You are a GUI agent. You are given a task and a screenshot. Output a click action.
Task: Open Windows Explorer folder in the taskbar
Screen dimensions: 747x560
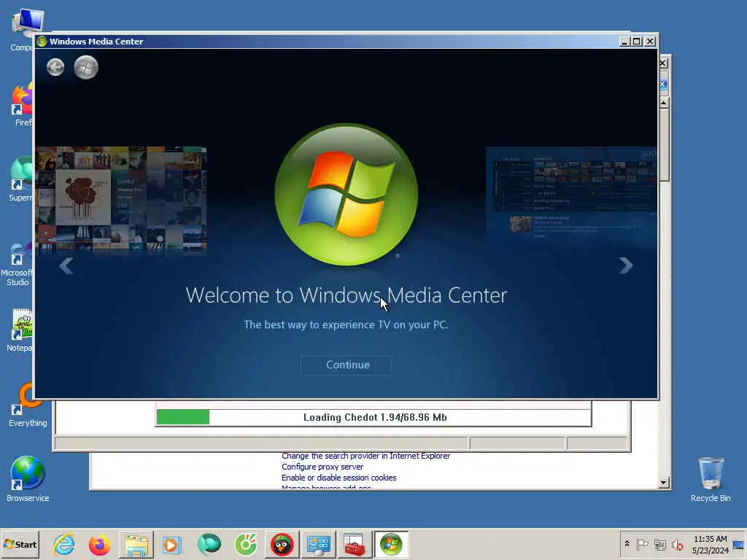click(136, 544)
